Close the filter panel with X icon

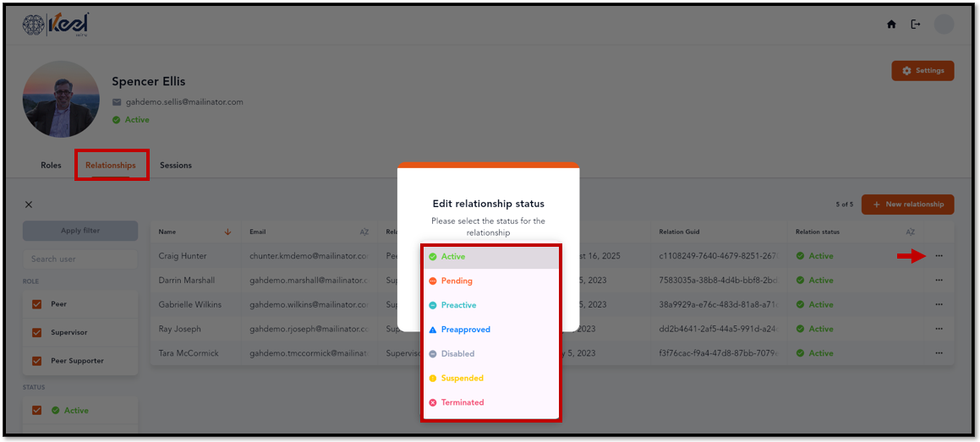click(x=29, y=205)
